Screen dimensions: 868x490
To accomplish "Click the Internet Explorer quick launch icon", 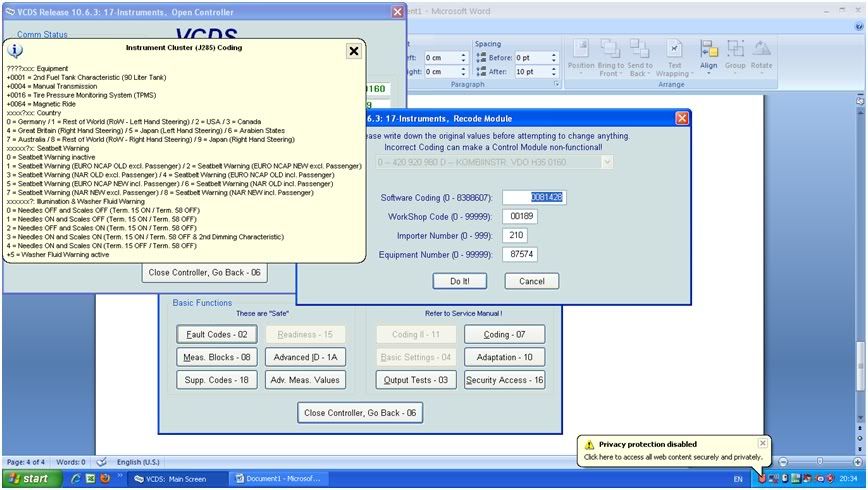I will tap(74, 479).
